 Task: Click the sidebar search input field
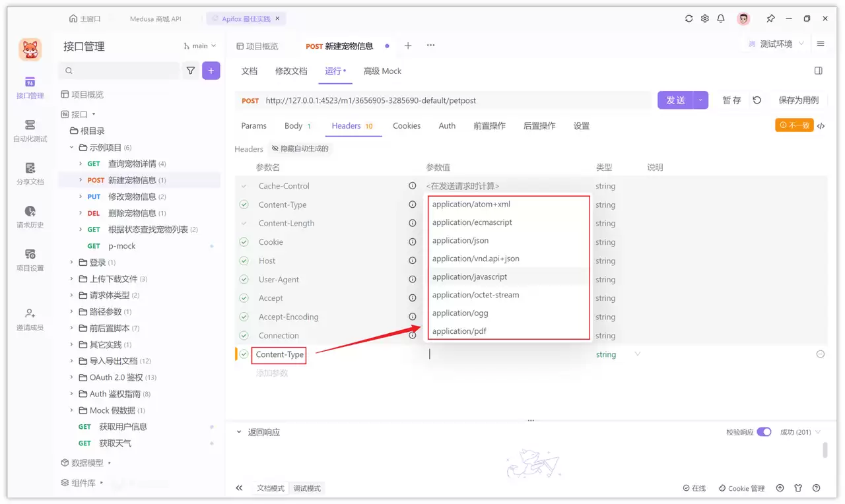[x=119, y=71]
